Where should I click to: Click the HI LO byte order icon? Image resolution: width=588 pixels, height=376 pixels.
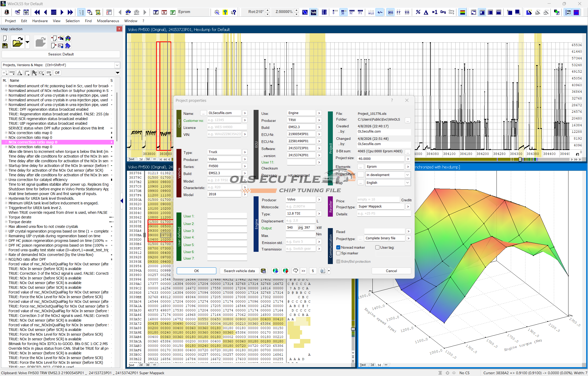click(371, 12)
